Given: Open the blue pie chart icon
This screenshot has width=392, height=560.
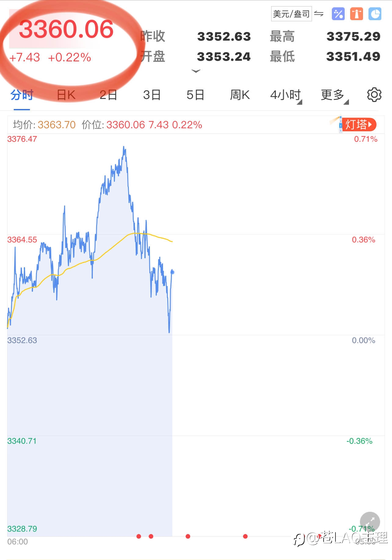Looking at the screenshot, I should (375, 14).
